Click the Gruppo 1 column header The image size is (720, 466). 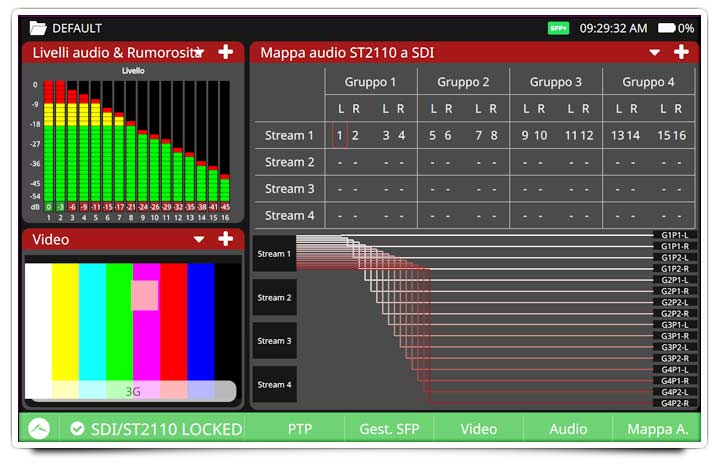(370, 82)
